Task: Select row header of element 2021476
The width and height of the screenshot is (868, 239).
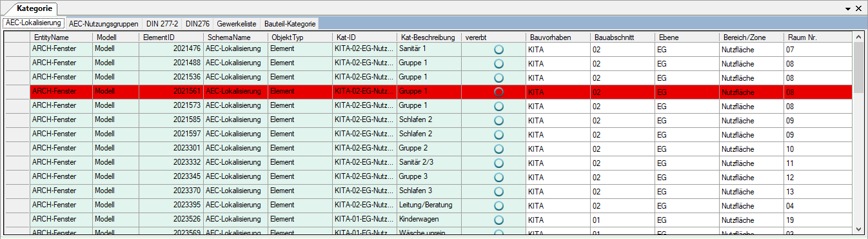Action: tap(17, 49)
